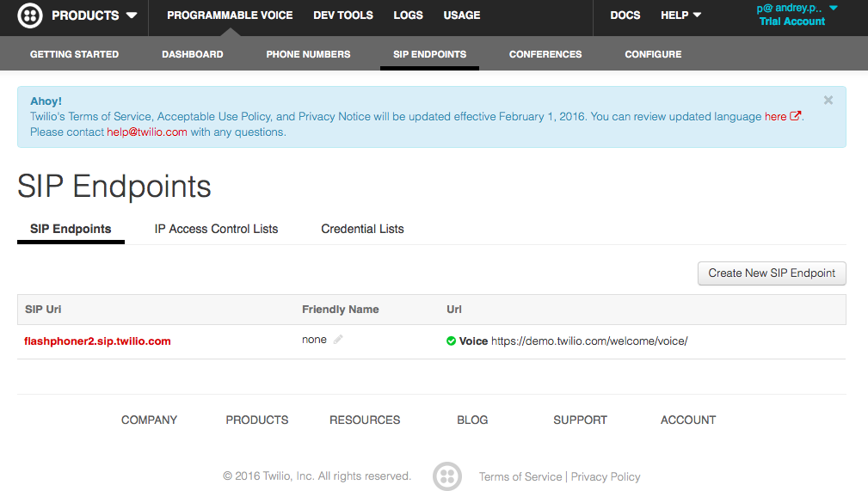The height and width of the screenshot is (491, 868).
Task: Switch to the DASHBOARD tab
Action: (192, 54)
